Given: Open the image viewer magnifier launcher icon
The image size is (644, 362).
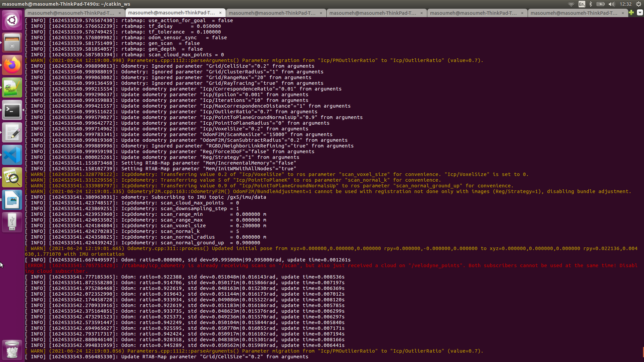Looking at the screenshot, I should coord(12,177).
